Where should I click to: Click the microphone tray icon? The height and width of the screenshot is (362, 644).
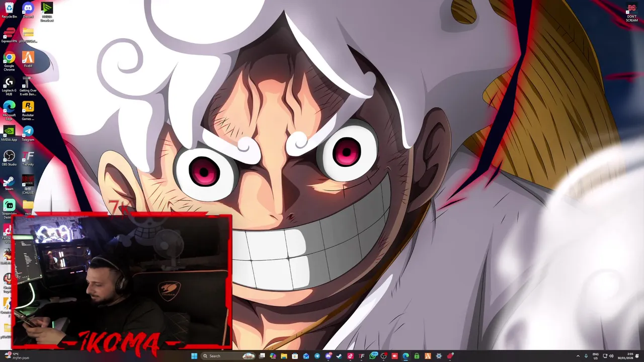tap(586, 356)
